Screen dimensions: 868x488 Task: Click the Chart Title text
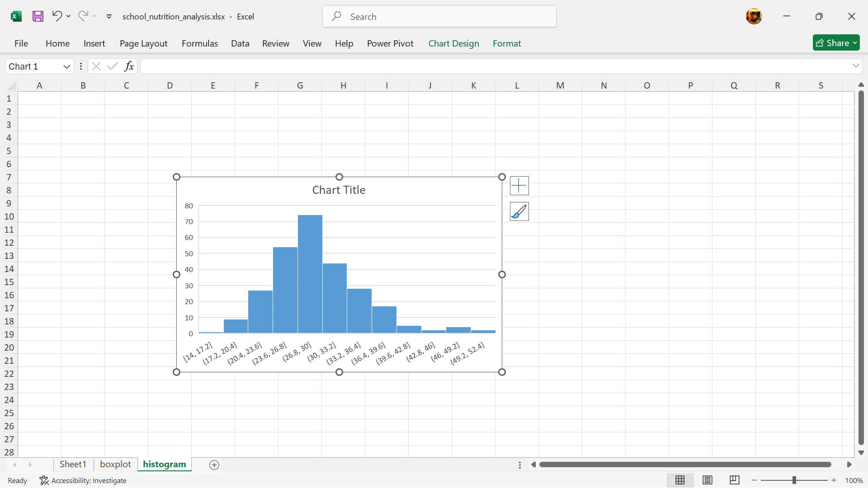339,190
